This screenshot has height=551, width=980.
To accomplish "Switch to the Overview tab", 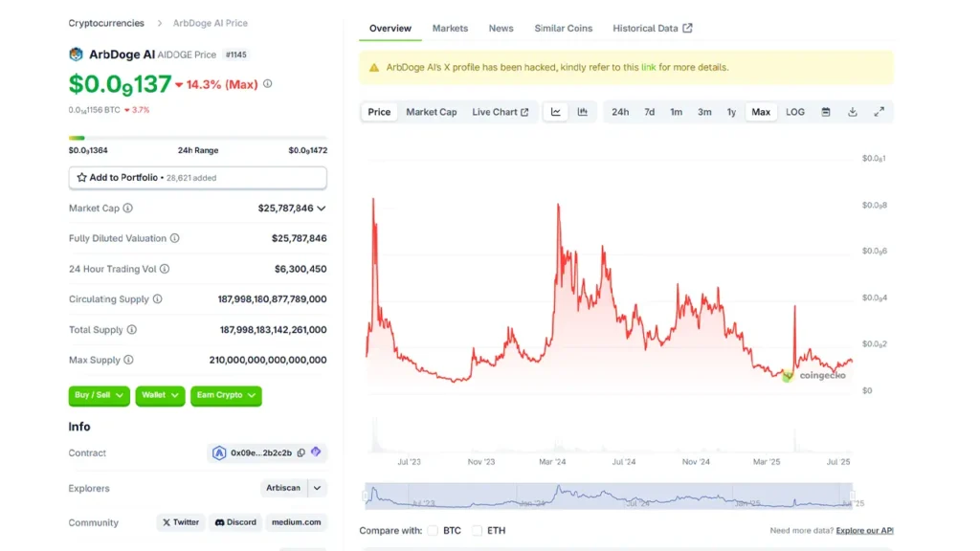I will (x=390, y=28).
